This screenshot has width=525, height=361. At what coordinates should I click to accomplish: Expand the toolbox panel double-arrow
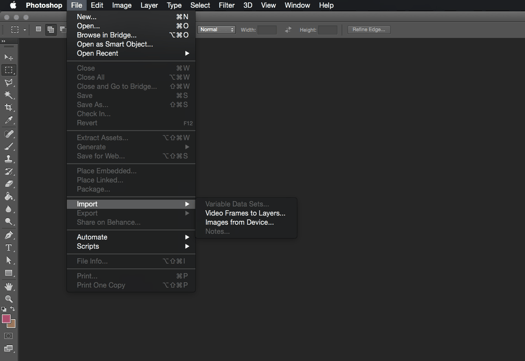(3, 41)
